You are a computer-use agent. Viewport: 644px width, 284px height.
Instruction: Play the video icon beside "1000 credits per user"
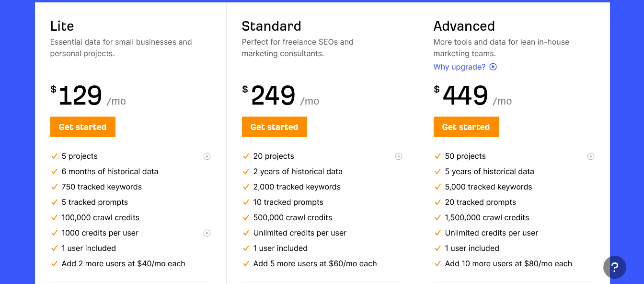pos(207,233)
